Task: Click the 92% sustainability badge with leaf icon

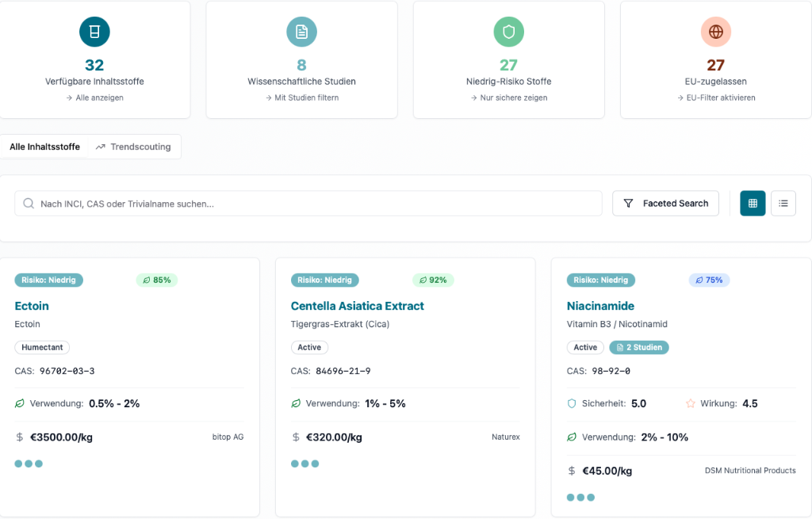Action: 432,280
